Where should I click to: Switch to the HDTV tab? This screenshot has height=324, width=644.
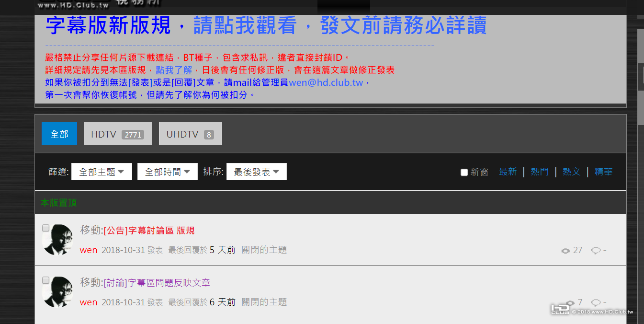[118, 133]
